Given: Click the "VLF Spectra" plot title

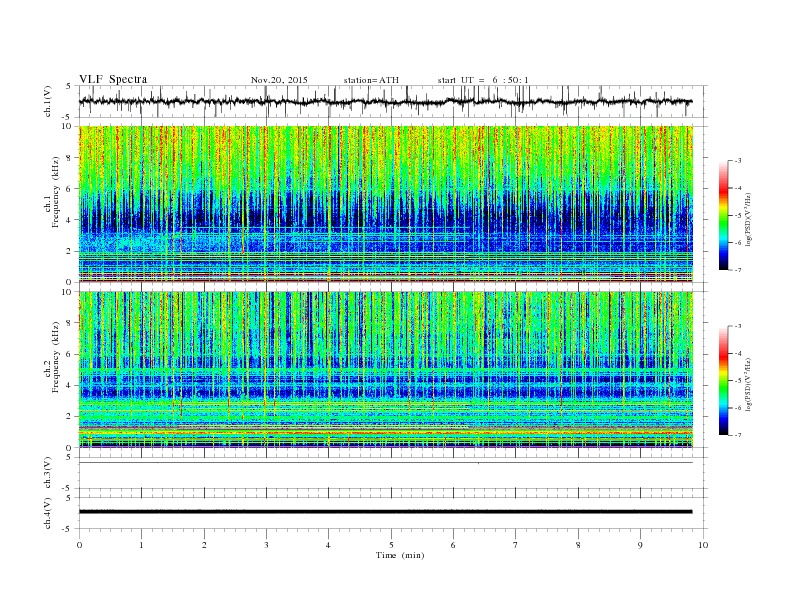Looking at the screenshot, I should click(113, 79).
